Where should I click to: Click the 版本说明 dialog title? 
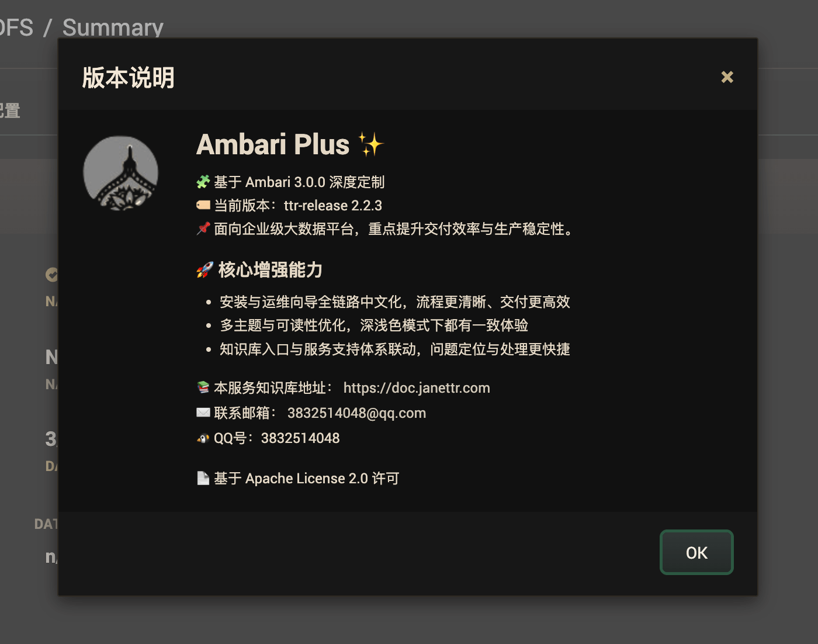(129, 78)
